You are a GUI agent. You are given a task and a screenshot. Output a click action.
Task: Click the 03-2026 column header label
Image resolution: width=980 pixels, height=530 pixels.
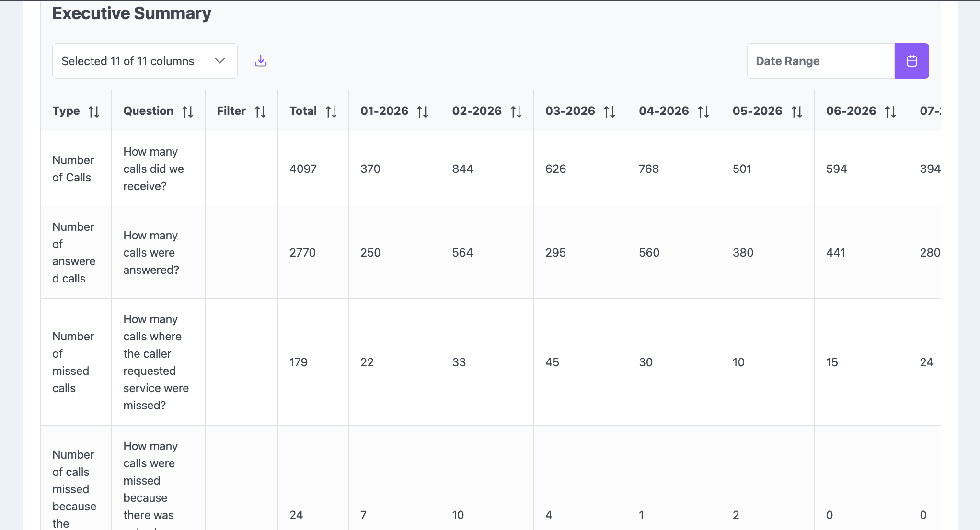click(x=570, y=111)
